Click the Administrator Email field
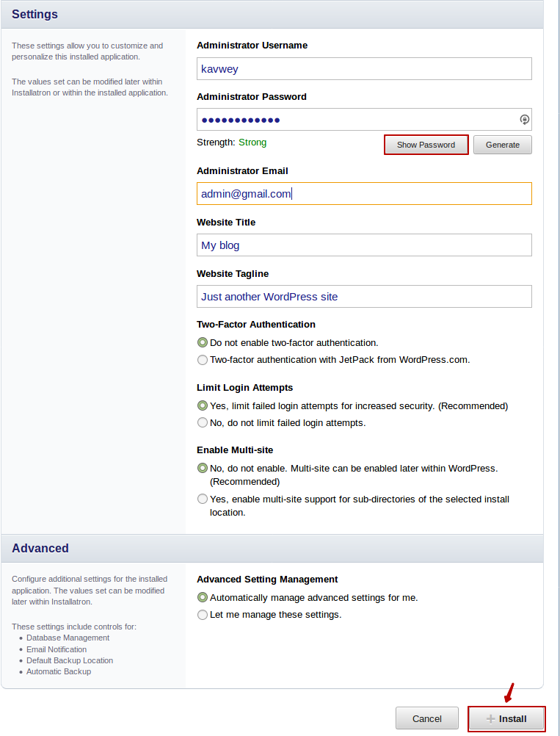Viewport: 560px width, 736px height. [x=364, y=194]
